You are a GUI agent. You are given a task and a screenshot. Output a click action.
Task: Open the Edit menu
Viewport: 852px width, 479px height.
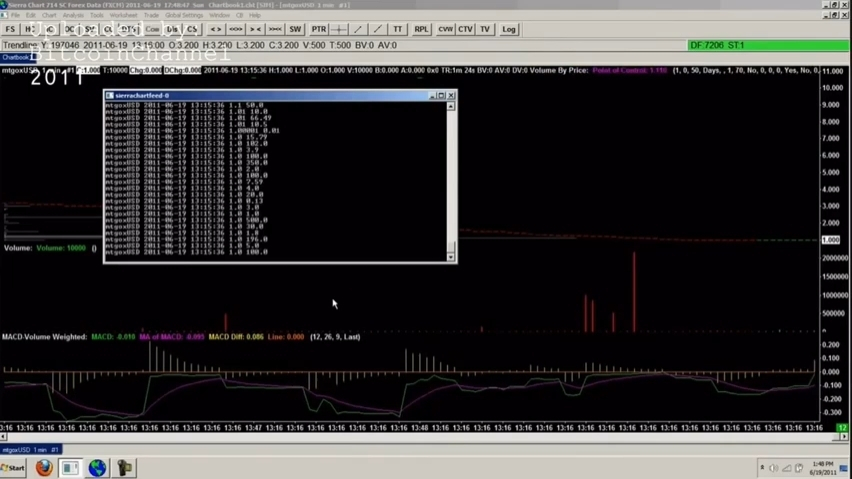click(x=31, y=15)
